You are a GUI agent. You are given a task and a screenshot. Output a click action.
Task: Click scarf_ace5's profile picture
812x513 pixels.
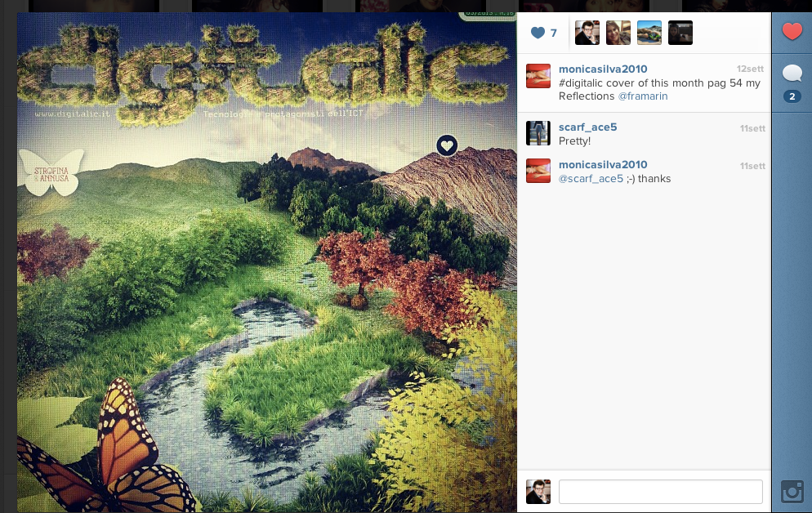click(538, 133)
